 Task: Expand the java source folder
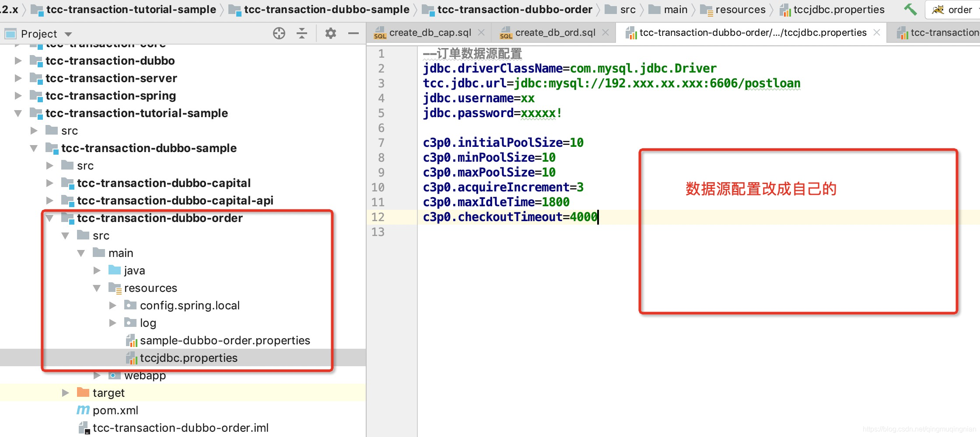click(x=97, y=271)
